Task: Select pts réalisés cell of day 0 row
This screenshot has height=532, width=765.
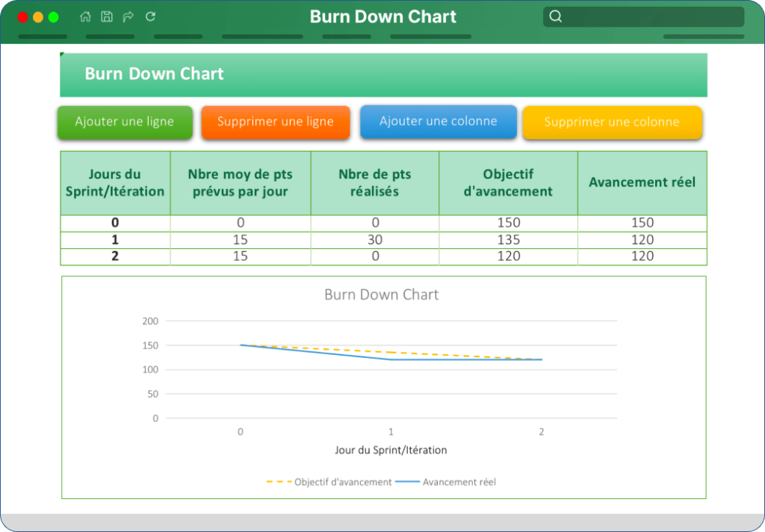Action: pos(375,223)
